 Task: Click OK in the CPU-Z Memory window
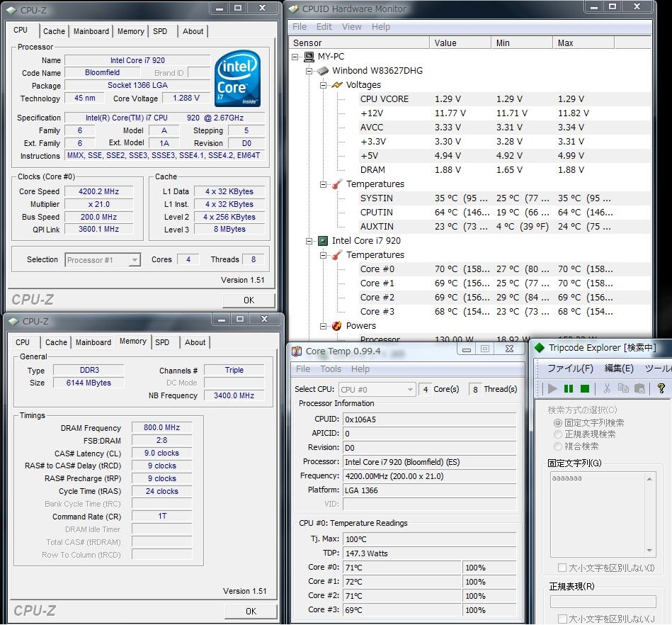250,611
